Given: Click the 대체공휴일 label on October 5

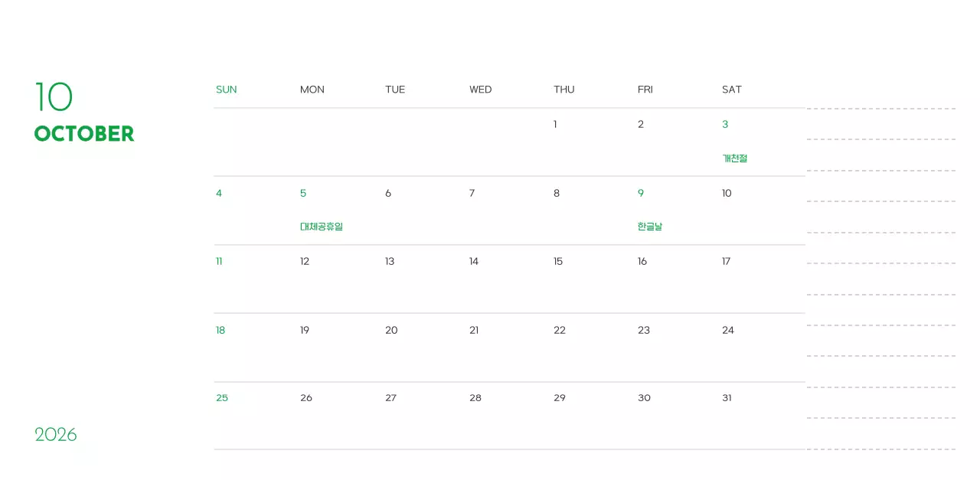Looking at the screenshot, I should pos(321,227).
